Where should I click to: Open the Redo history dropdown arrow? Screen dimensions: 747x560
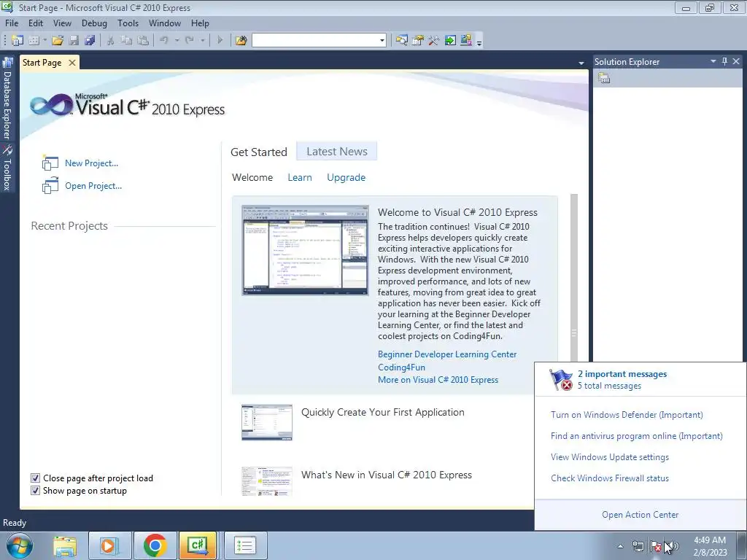(203, 41)
